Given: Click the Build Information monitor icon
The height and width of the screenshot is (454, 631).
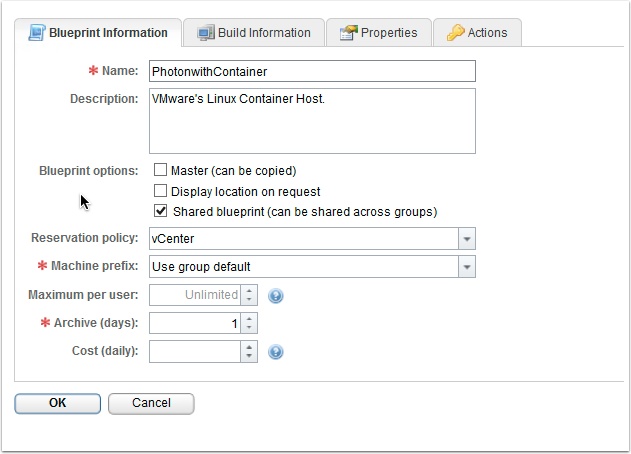Looking at the screenshot, I should pyautogui.click(x=206, y=33).
